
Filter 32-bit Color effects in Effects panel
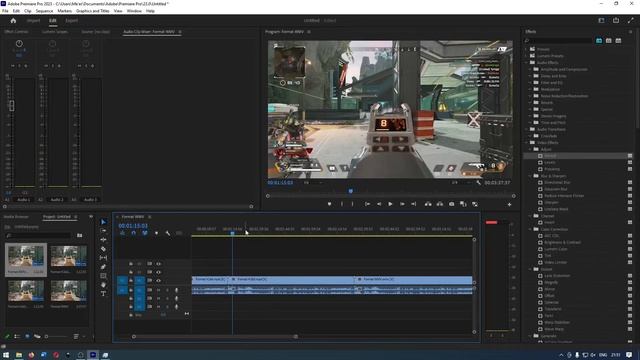[609, 41]
